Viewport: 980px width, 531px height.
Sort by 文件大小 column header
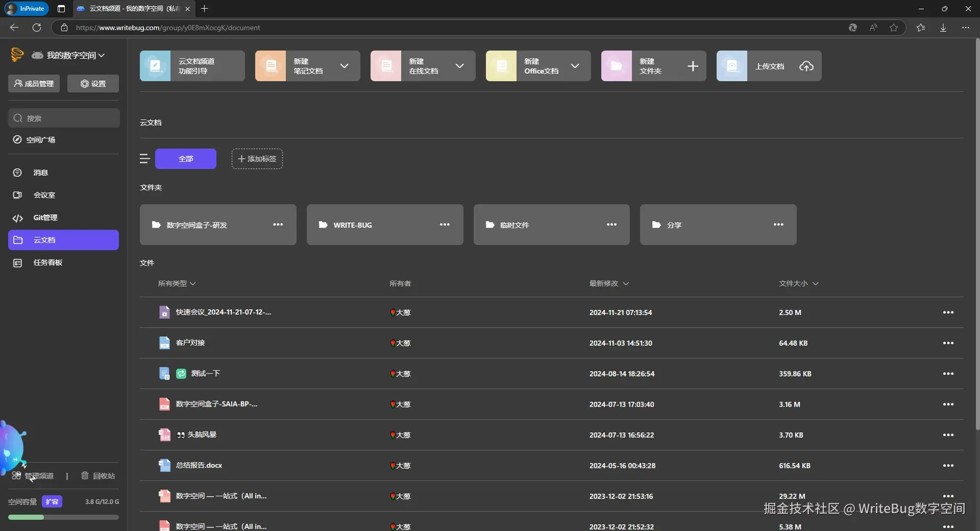(798, 283)
